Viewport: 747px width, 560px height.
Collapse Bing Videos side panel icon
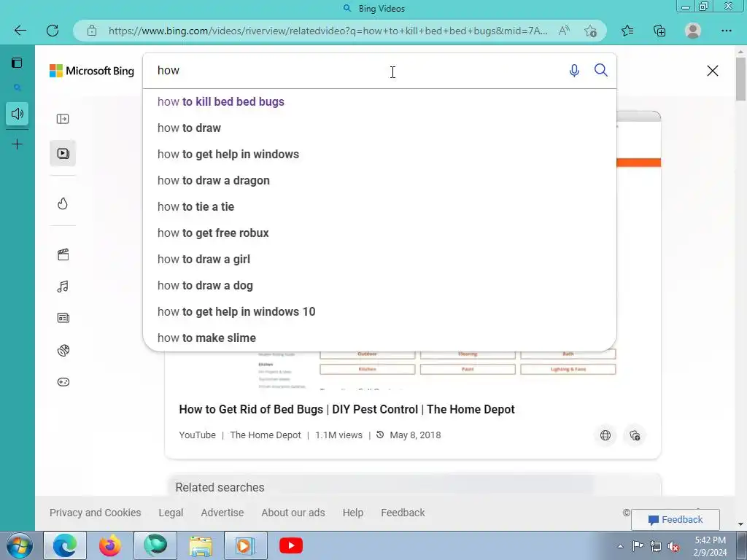point(63,119)
